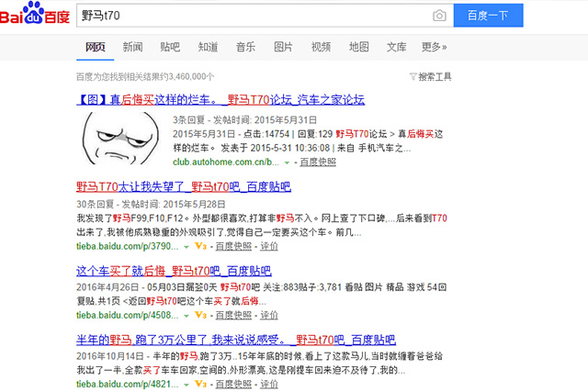Click the 搜索工具 filter icon

click(412, 77)
